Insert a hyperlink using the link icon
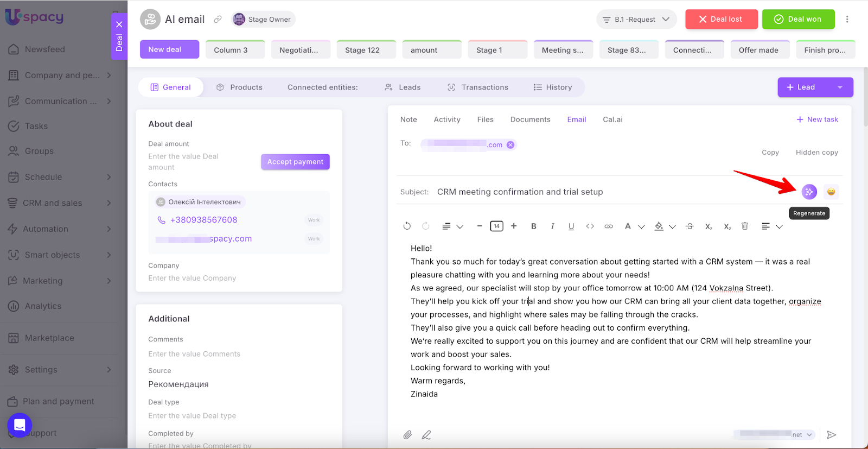Screen dimensions: 868x449 pyautogui.click(x=609, y=226)
